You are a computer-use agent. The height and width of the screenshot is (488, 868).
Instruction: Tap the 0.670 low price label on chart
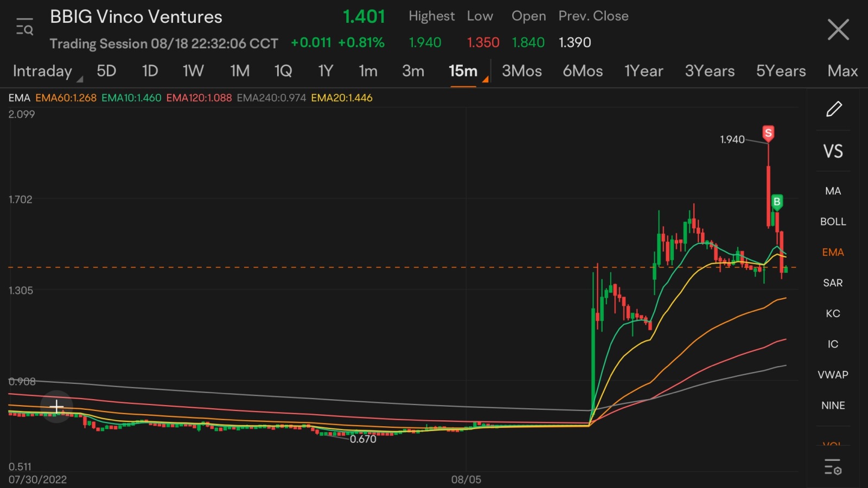[363, 439]
